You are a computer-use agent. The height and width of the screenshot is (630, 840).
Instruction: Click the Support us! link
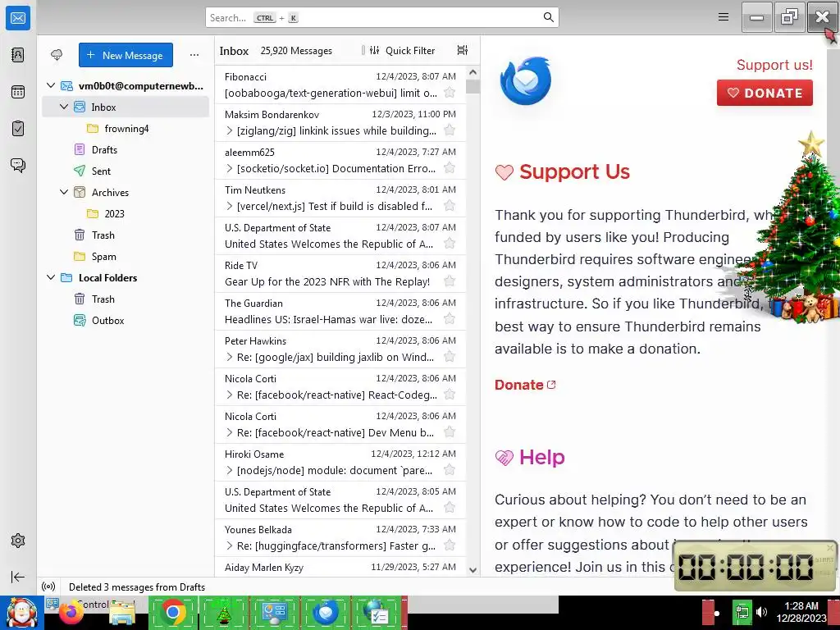[x=774, y=65]
